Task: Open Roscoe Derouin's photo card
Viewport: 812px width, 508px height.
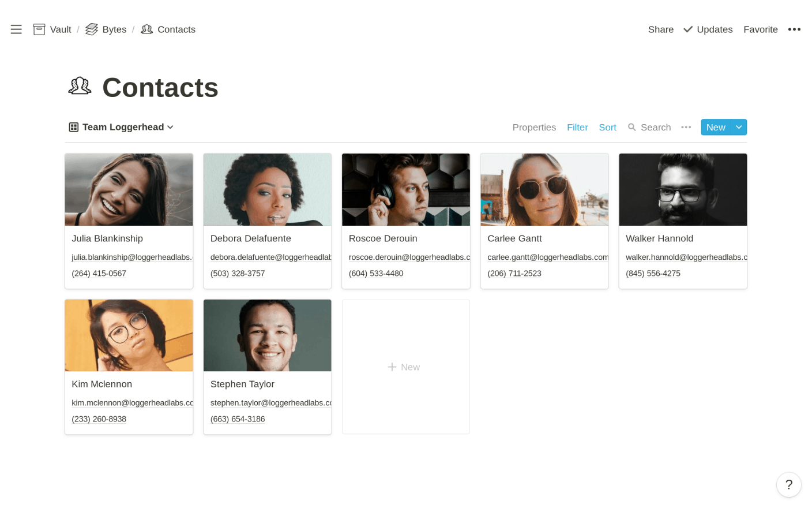Action: (406, 190)
